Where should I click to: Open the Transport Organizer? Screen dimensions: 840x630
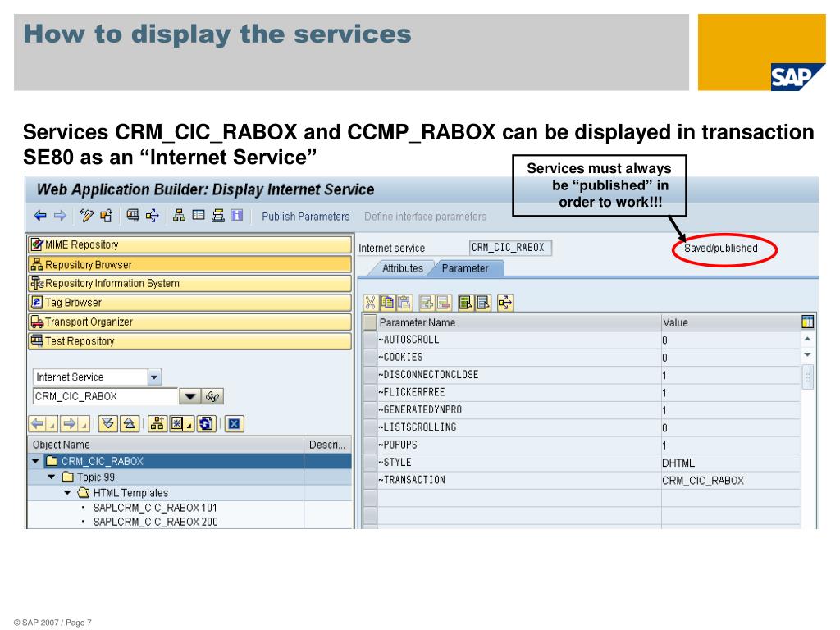[189, 322]
